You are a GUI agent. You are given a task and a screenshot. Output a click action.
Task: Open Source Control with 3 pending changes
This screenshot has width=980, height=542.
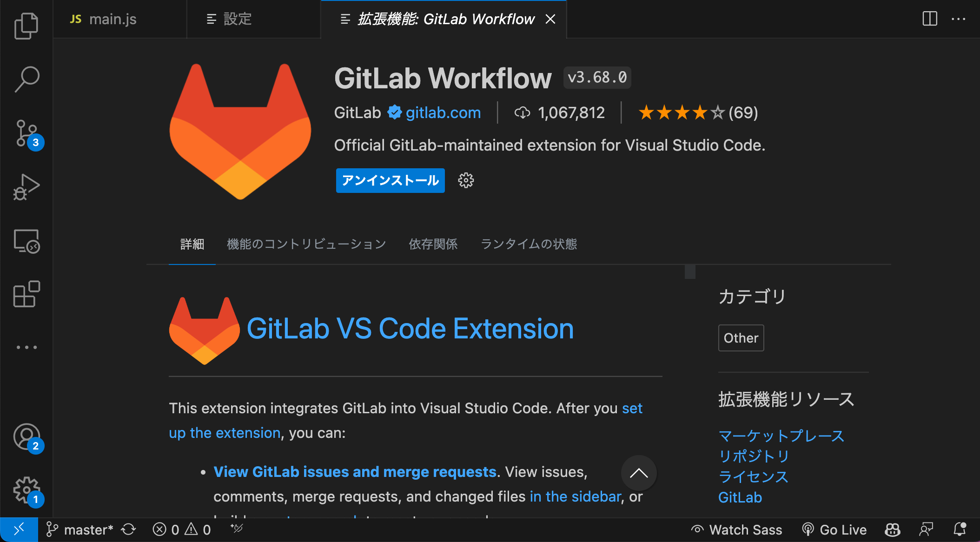pyautogui.click(x=26, y=134)
